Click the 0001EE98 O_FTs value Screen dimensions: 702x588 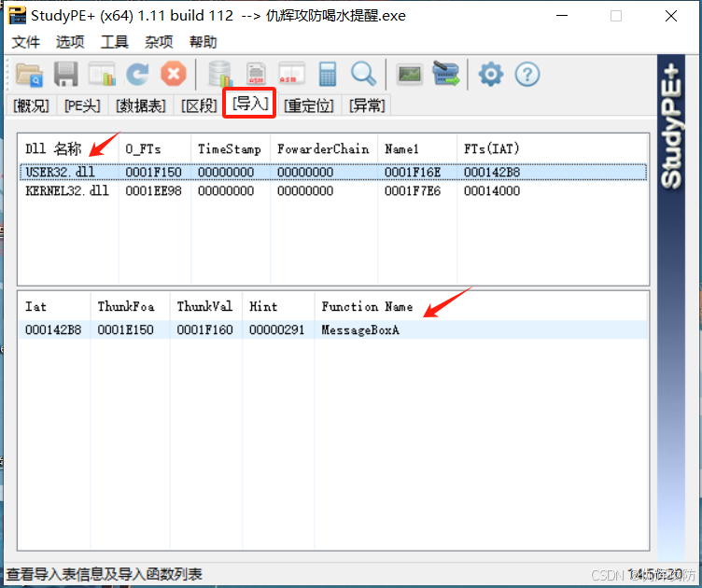(x=153, y=191)
